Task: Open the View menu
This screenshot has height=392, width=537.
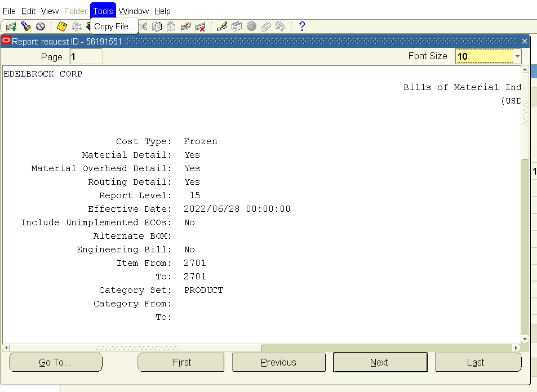Action: pyautogui.click(x=50, y=11)
